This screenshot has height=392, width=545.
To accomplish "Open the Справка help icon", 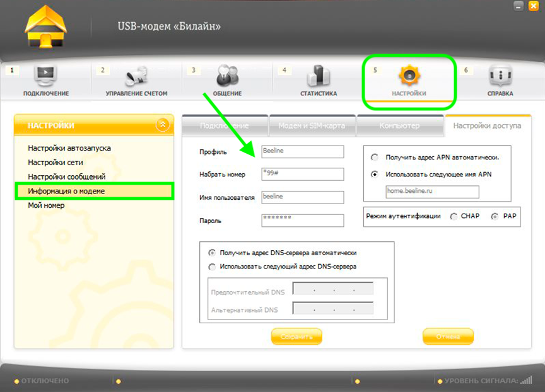I will point(500,76).
